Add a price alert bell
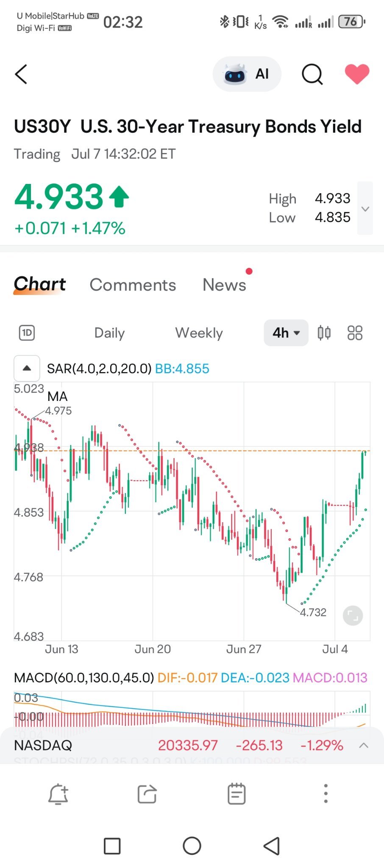384x868 pixels. click(x=58, y=794)
